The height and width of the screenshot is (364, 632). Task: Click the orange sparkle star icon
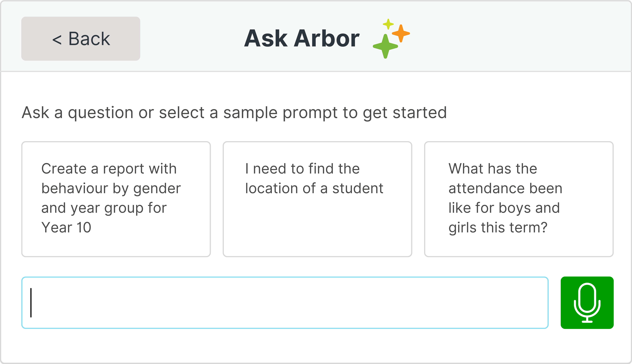pos(401,33)
